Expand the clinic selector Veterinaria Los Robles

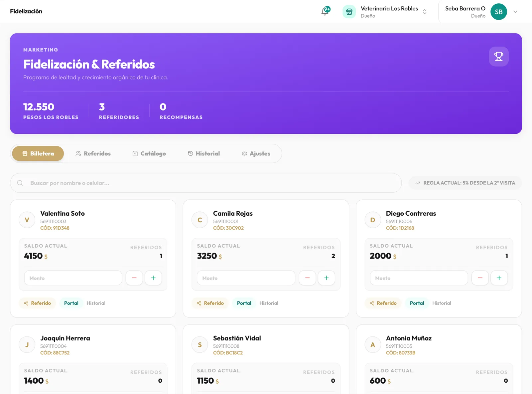tap(425, 12)
